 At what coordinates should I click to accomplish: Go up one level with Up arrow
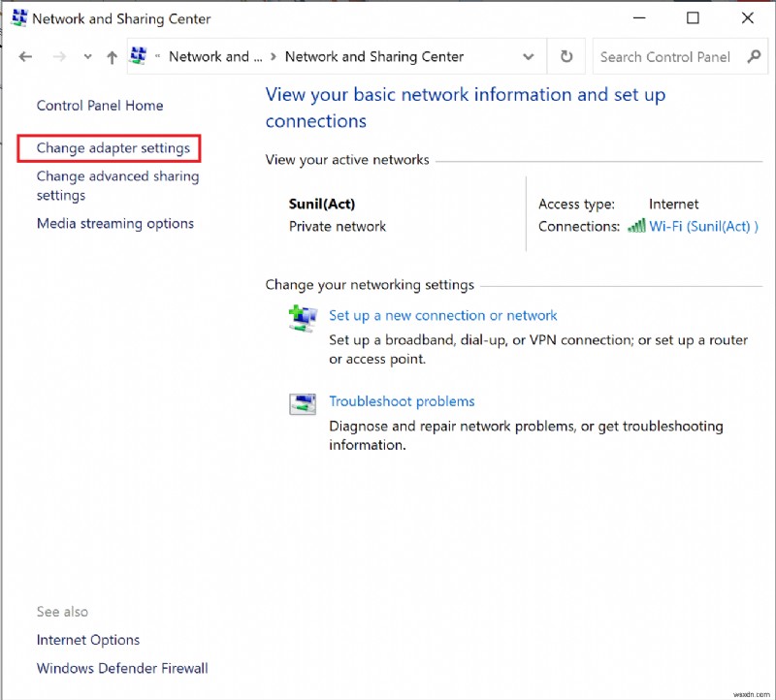coord(112,57)
